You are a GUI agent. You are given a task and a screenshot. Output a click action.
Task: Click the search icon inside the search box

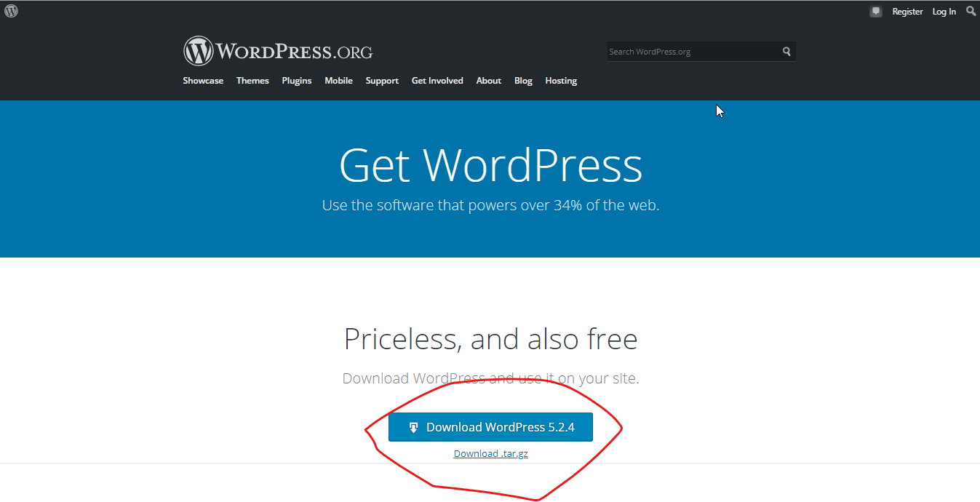point(786,51)
